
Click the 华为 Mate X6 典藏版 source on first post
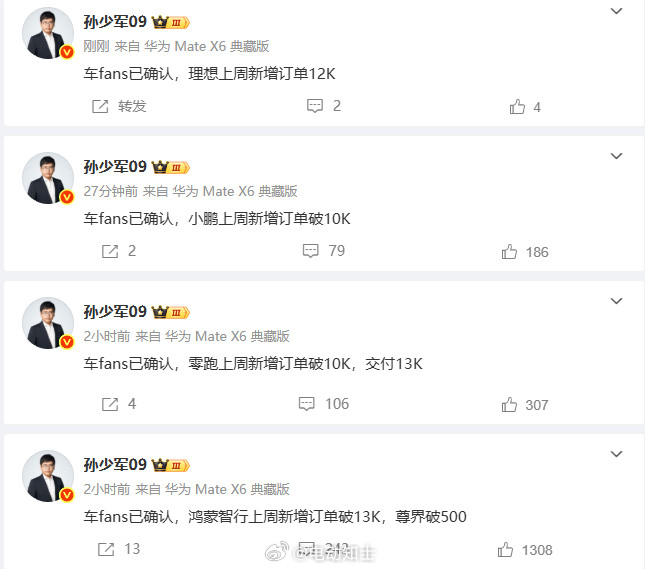(x=207, y=46)
